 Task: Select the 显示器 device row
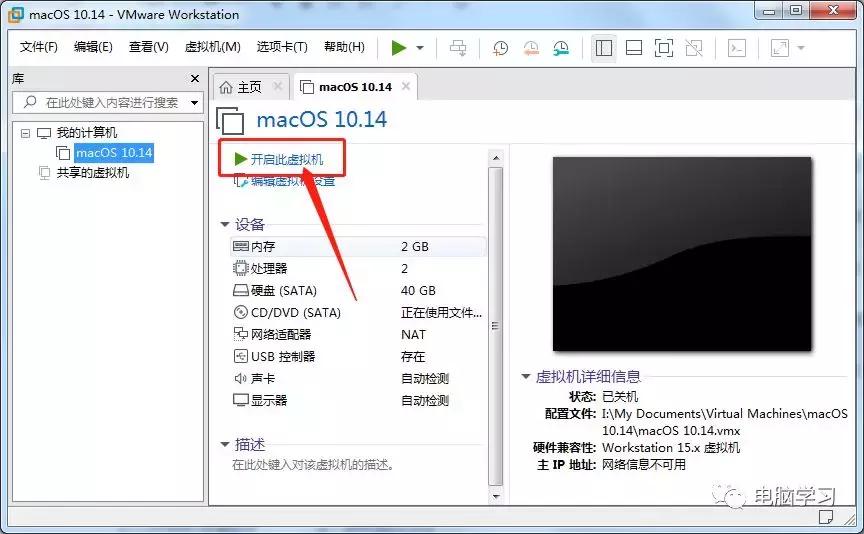(x=358, y=401)
